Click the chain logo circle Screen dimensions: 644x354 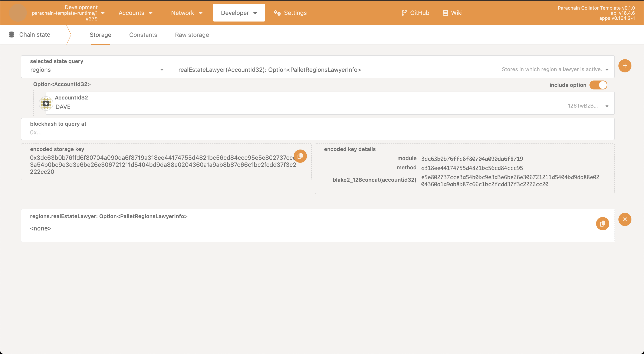click(x=18, y=13)
